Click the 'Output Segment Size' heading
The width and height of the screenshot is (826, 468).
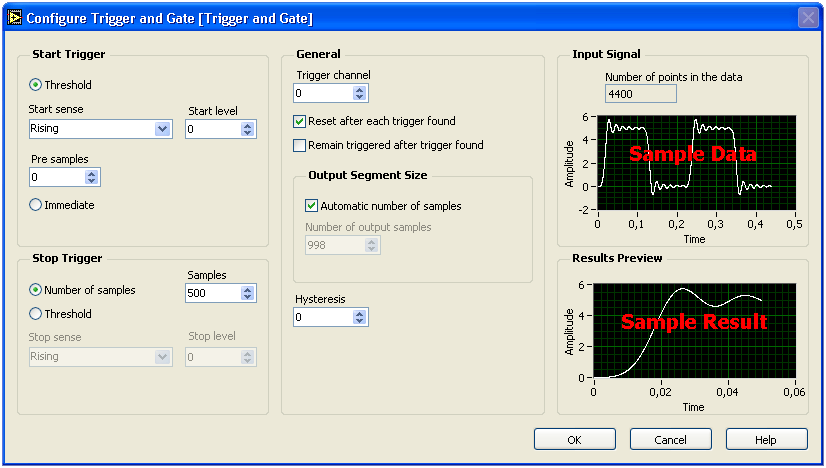(368, 176)
